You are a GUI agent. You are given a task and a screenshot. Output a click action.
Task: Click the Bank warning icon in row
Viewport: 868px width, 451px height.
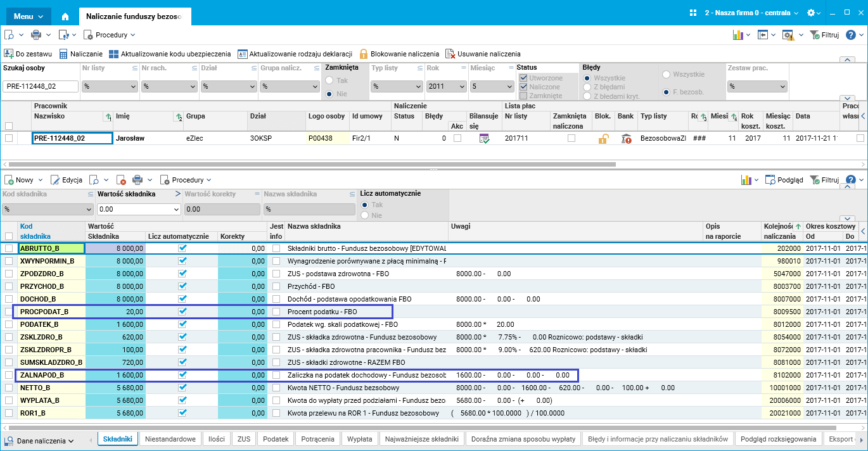626,138
